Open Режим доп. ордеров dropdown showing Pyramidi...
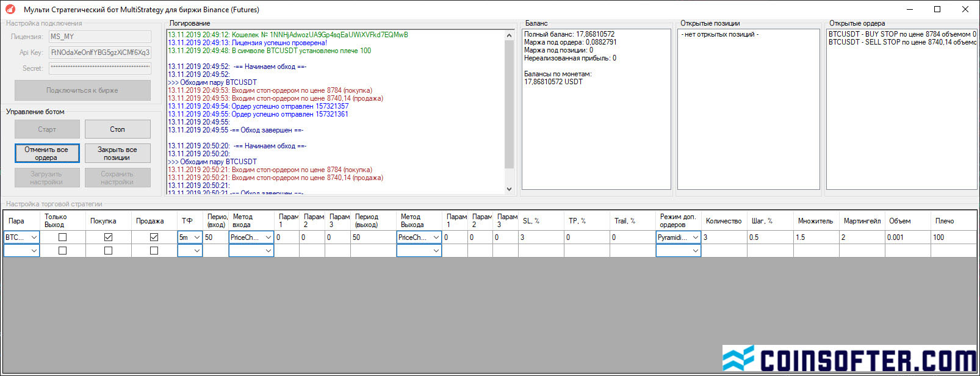The height and width of the screenshot is (376, 980). click(678, 237)
